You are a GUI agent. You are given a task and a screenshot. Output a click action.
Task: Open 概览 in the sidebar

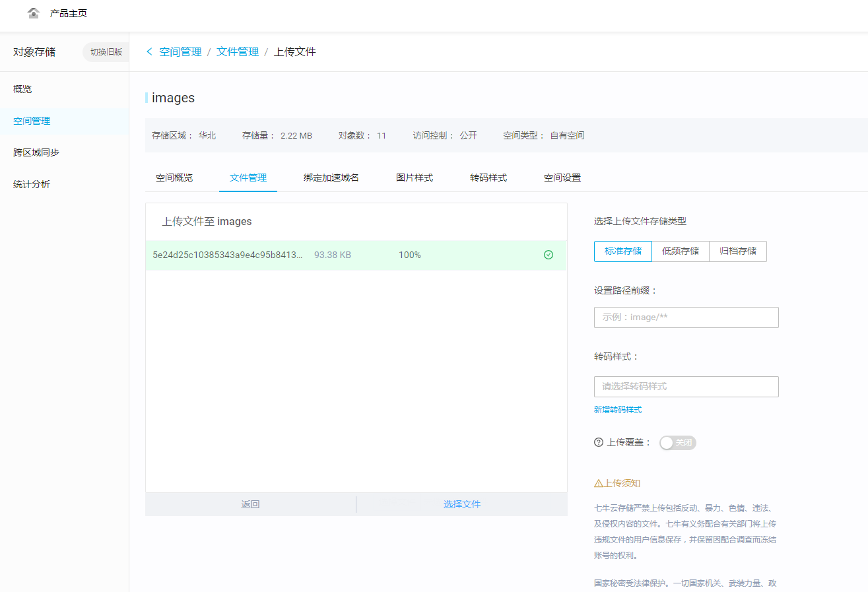(x=64, y=89)
